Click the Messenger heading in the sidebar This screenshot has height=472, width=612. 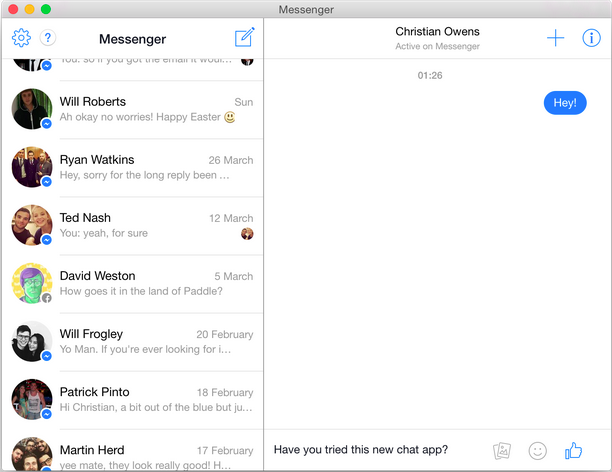[x=132, y=39]
